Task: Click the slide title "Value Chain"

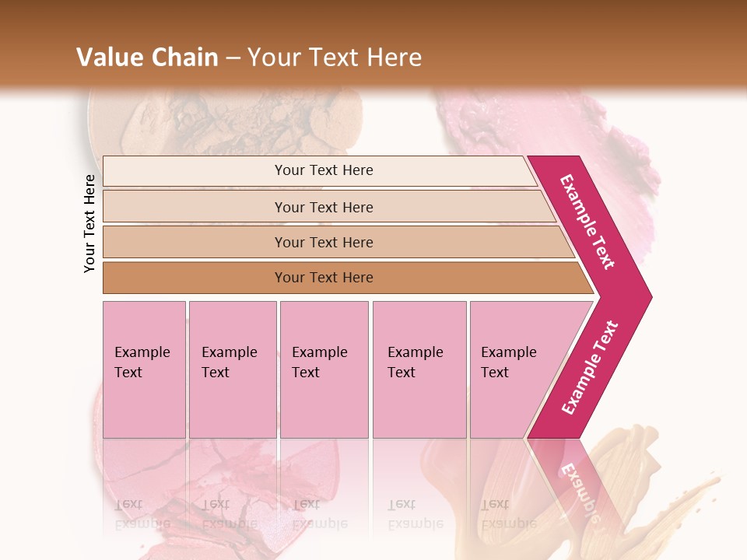Action: click(147, 57)
